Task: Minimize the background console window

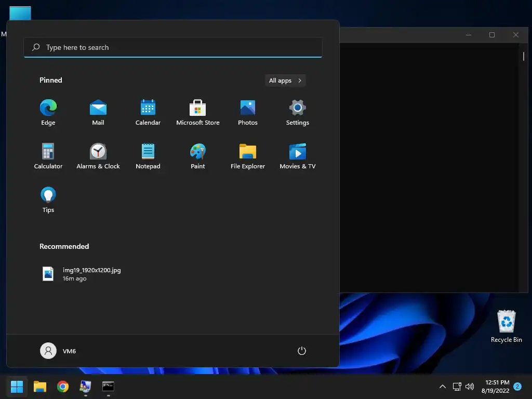Action: click(x=469, y=35)
